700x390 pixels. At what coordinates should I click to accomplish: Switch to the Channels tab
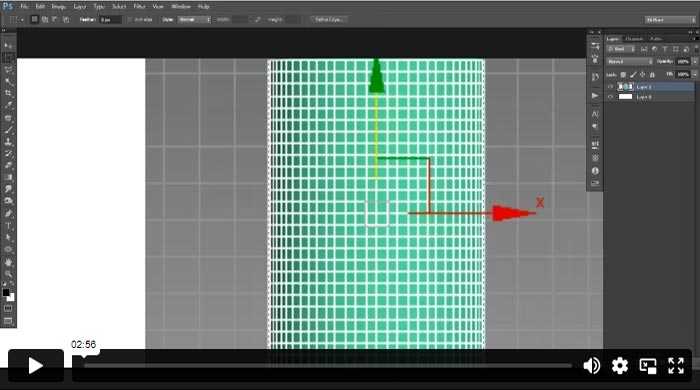tap(634, 39)
